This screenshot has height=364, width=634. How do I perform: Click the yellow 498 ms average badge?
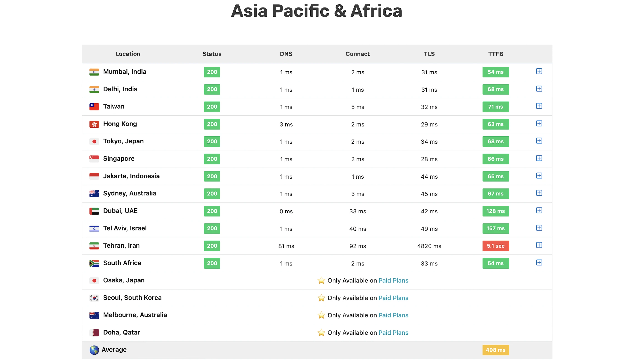pos(495,350)
